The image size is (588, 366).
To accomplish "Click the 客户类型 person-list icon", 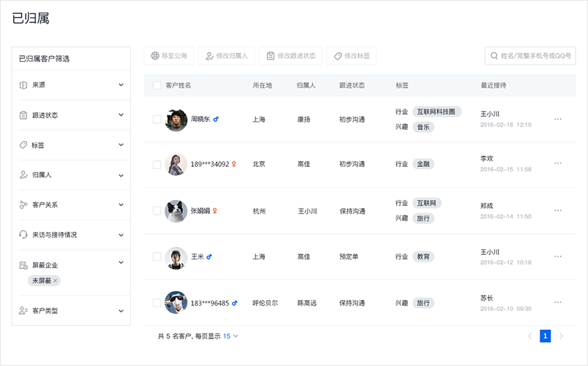I will click(24, 310).
